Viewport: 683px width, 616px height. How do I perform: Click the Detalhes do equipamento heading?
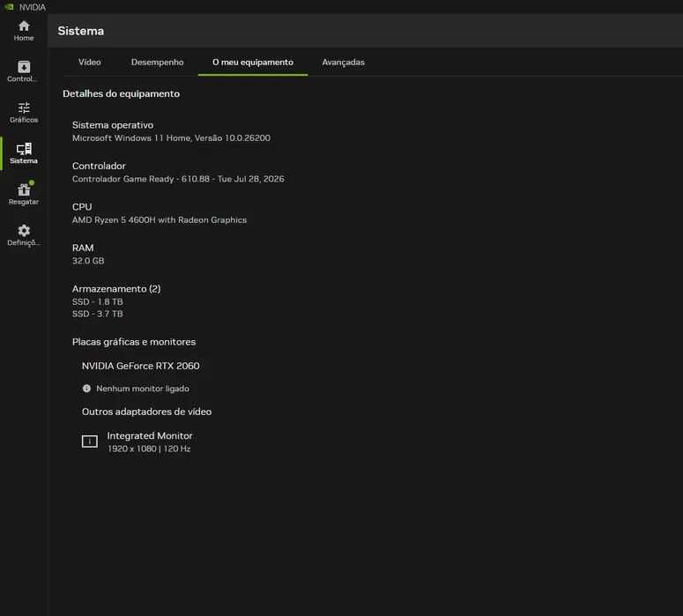[121, 93]
